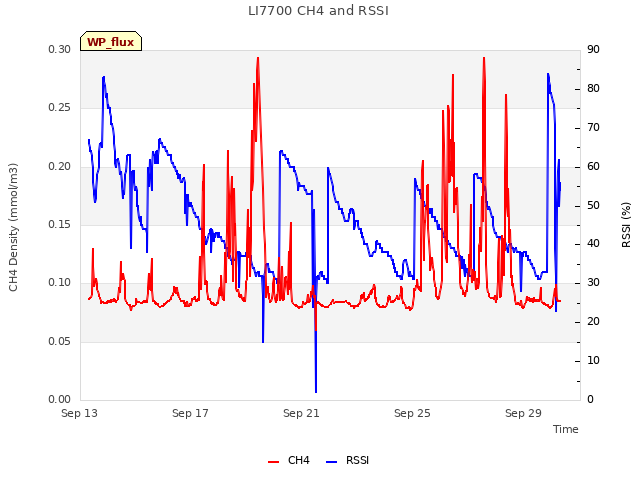Click the 0.05 left axis value
Viewport: 640px width, 480px height.
[x=60, y=341]
